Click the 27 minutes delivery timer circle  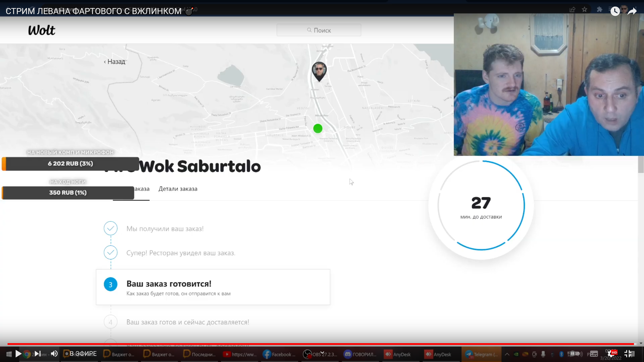(481, 206)
